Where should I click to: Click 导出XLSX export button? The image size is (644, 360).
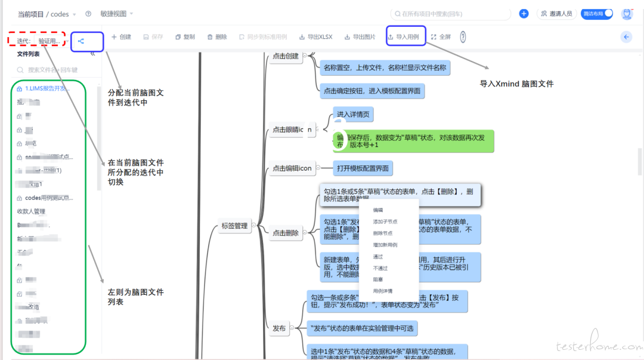click(316, 37)
